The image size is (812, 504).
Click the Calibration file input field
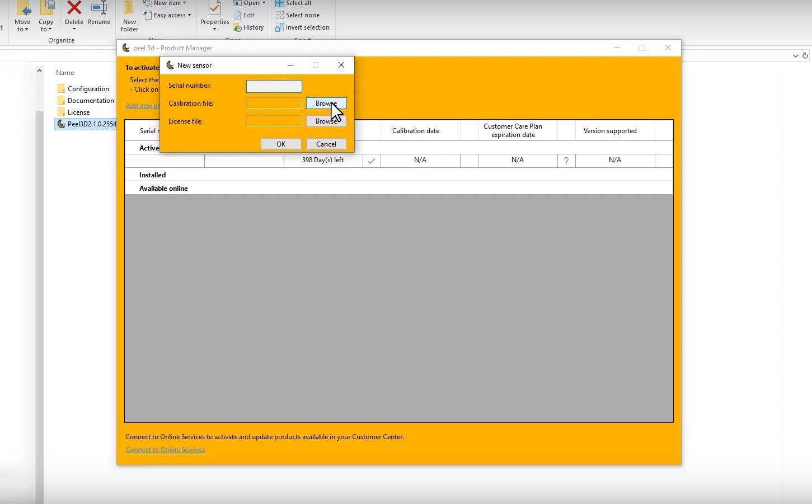click(x=274, y=103)
